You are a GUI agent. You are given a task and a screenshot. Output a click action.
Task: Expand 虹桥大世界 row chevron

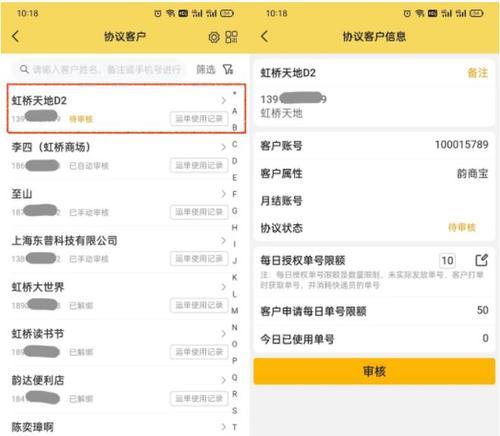point(224,287)
